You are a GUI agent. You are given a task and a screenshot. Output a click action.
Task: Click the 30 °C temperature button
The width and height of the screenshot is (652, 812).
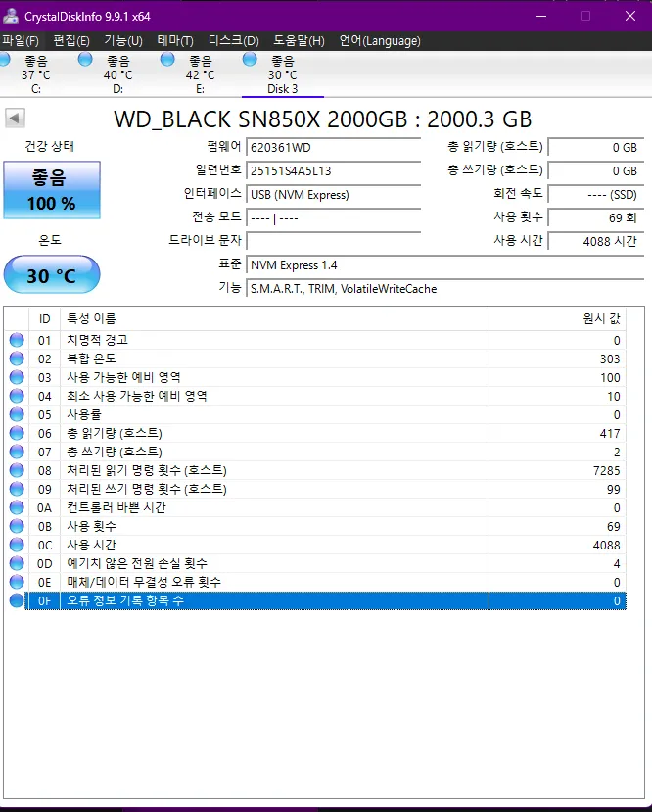pos(52,274)
